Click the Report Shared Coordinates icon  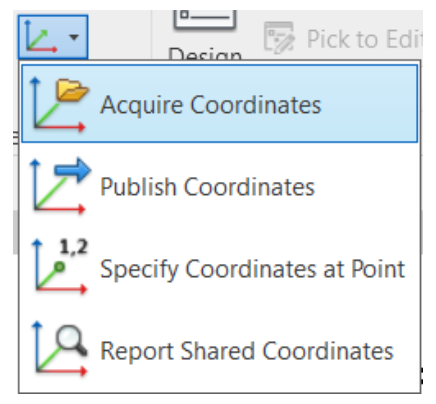tap(59, 349)
